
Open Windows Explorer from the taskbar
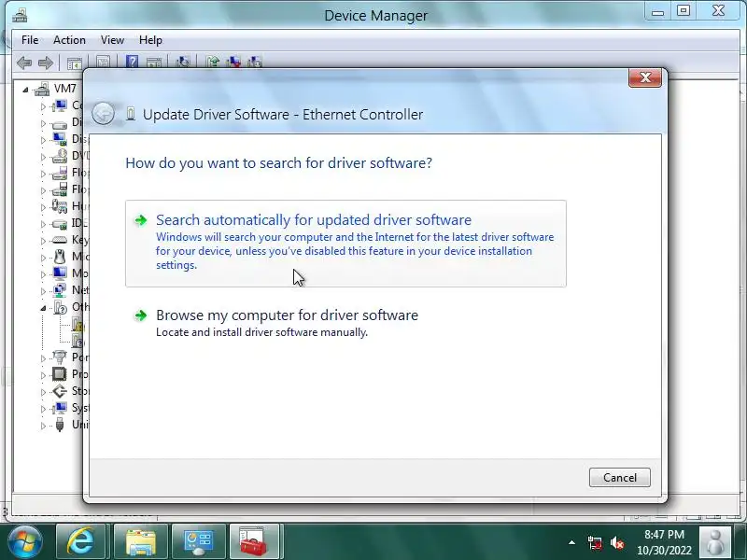click(x=141, y=541)
